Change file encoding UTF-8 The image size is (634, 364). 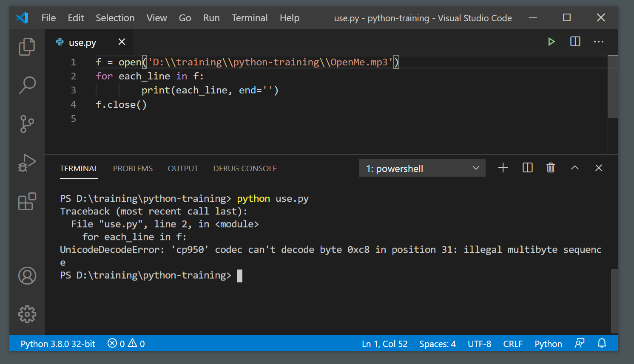pos(479,344)
